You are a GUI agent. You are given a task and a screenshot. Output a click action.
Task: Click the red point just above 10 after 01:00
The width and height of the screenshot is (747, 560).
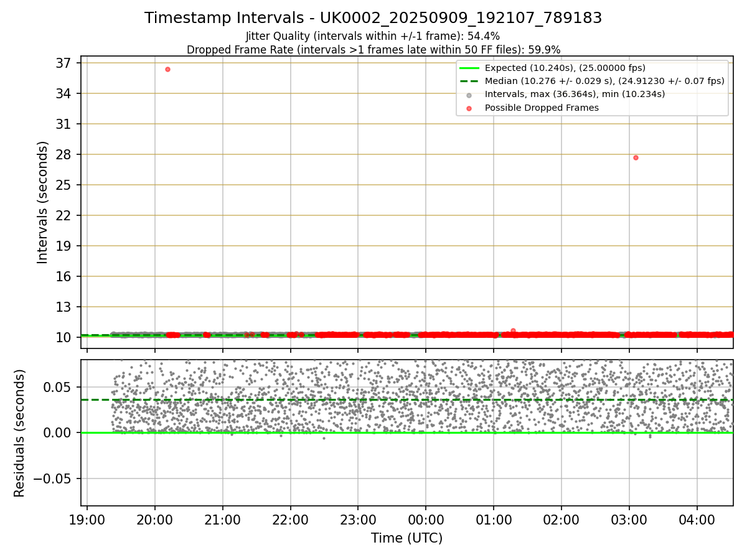(513, 330)
